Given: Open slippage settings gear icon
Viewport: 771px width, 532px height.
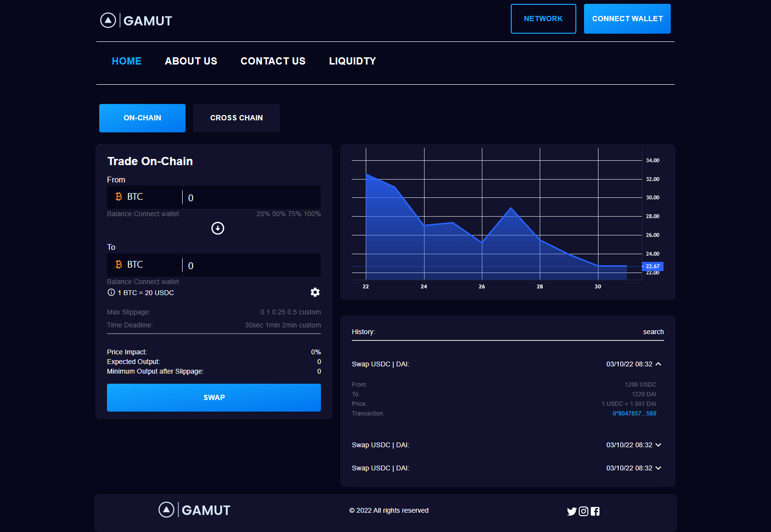Looking at the screenshot, I should pos(315,292).
